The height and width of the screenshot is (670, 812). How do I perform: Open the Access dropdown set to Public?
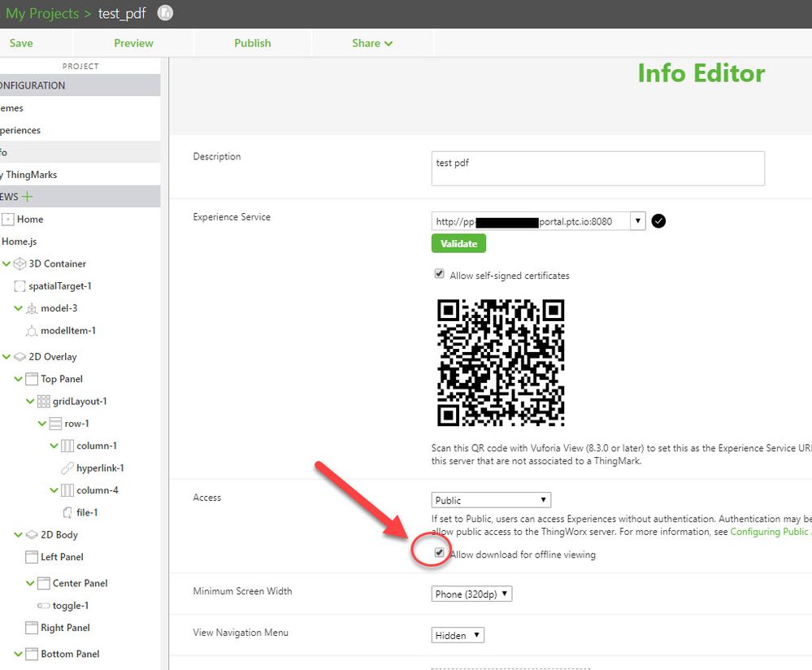[491, 500]
